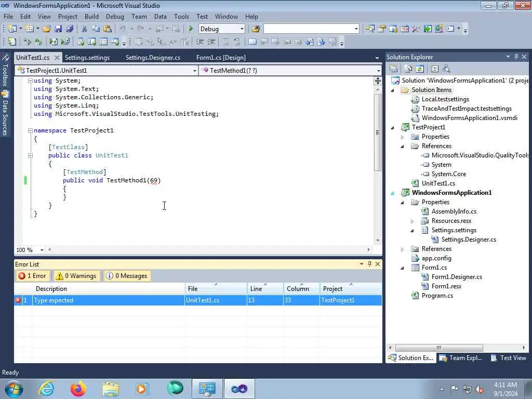Cut selection with the scissors icon
Screen dimensions: 532x399
(85, 29)
